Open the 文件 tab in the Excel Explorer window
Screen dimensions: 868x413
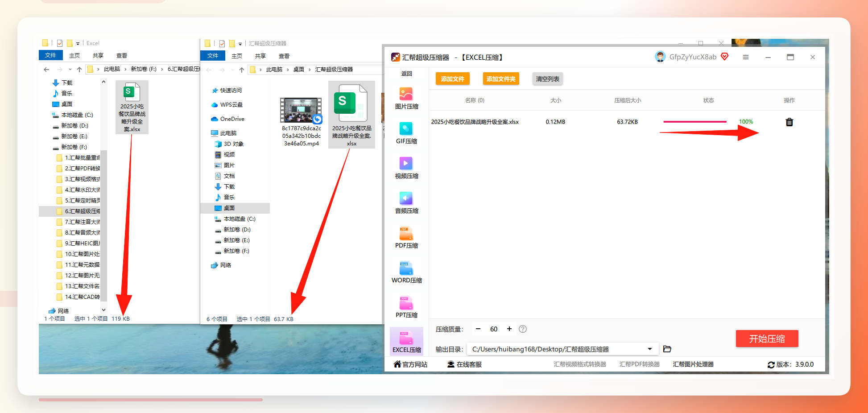coord(50,55)
